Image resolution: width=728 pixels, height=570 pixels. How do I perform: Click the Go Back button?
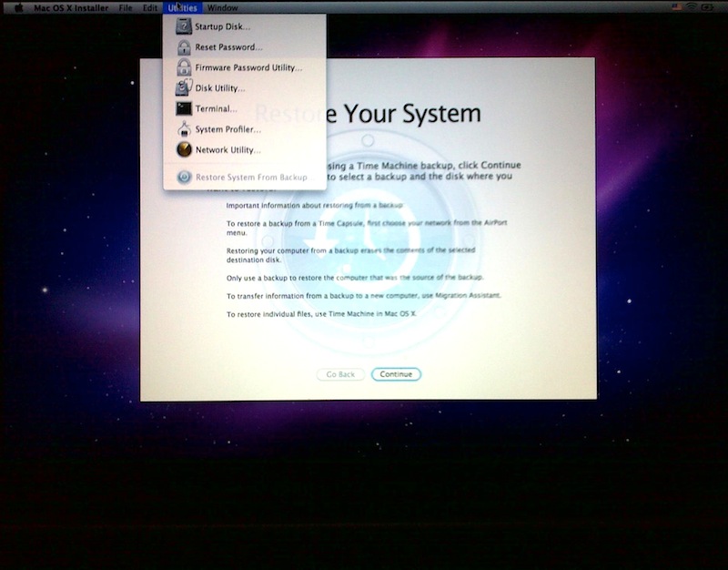point(340,374)
